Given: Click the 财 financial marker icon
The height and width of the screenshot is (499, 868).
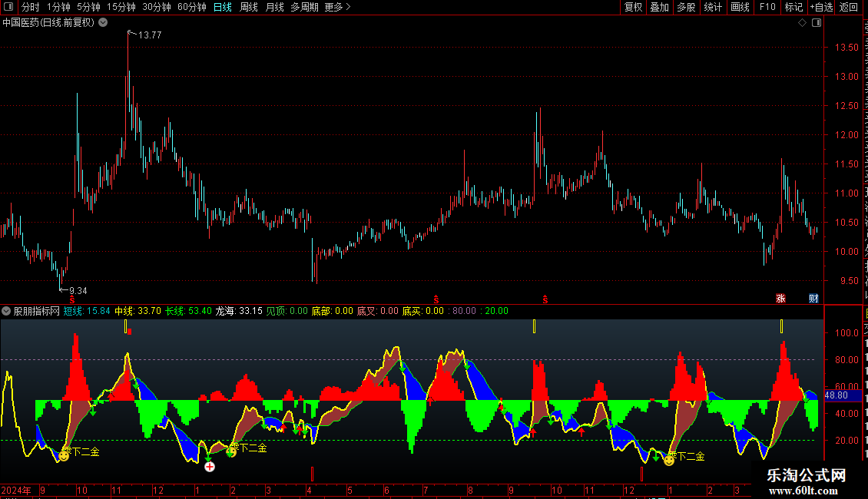Looking at the screenshot, I should coord(813,299).
